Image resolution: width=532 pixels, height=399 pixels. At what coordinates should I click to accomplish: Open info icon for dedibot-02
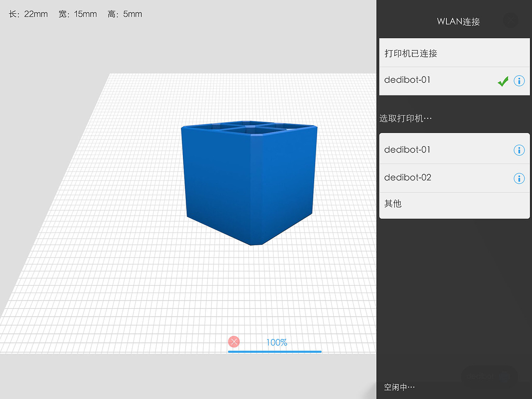(x=519, y=178)
